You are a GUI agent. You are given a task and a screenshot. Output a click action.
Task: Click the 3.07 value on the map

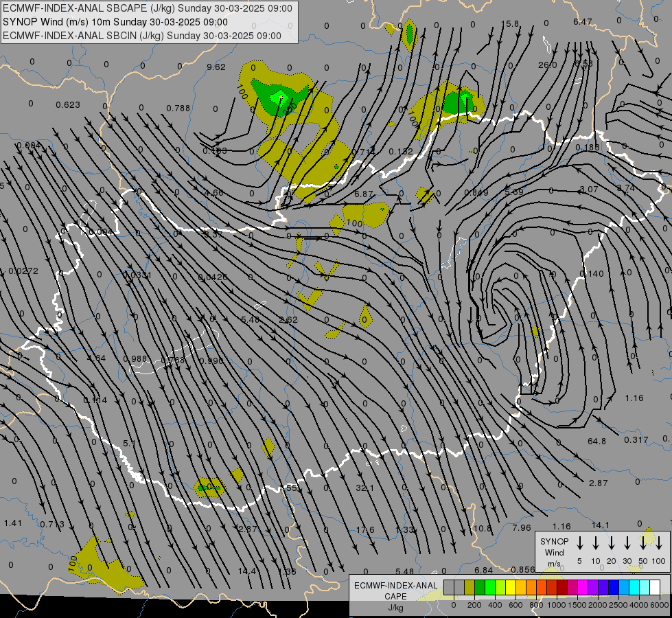point(589,189)
